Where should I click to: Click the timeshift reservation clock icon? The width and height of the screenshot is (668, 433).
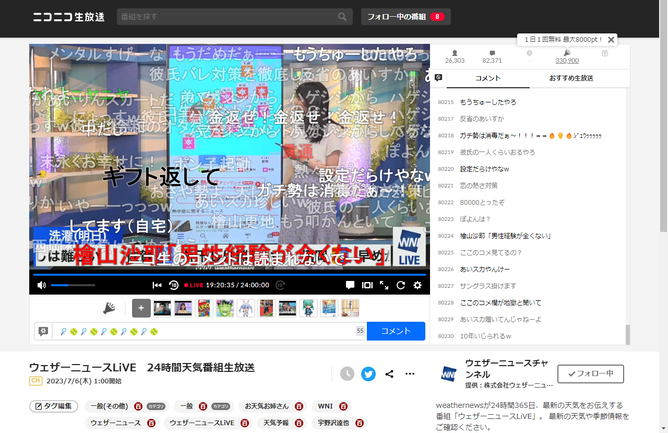pos(347,374)
